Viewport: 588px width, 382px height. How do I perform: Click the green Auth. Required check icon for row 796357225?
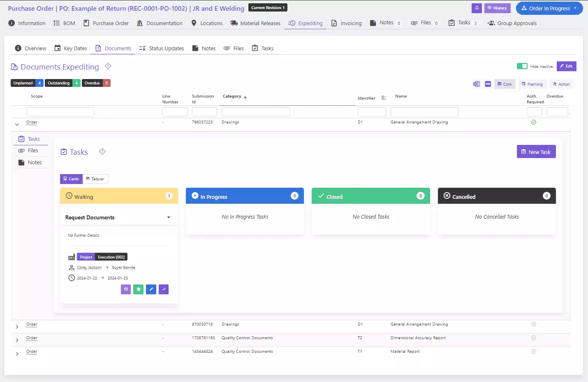tap(534, 122)
